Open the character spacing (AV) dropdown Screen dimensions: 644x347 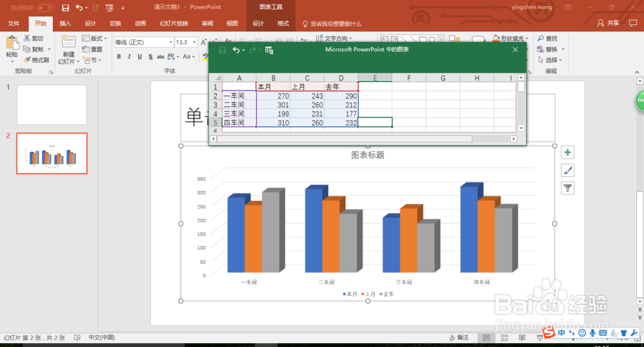[x=173, y=56]
